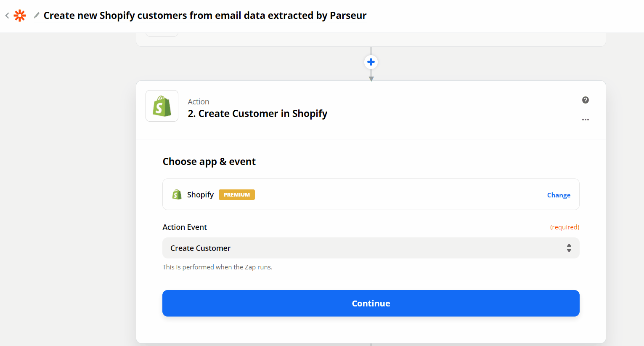Go back using the left chevron arrow
The width and height of the screenshot is (644, 346).
7,16
